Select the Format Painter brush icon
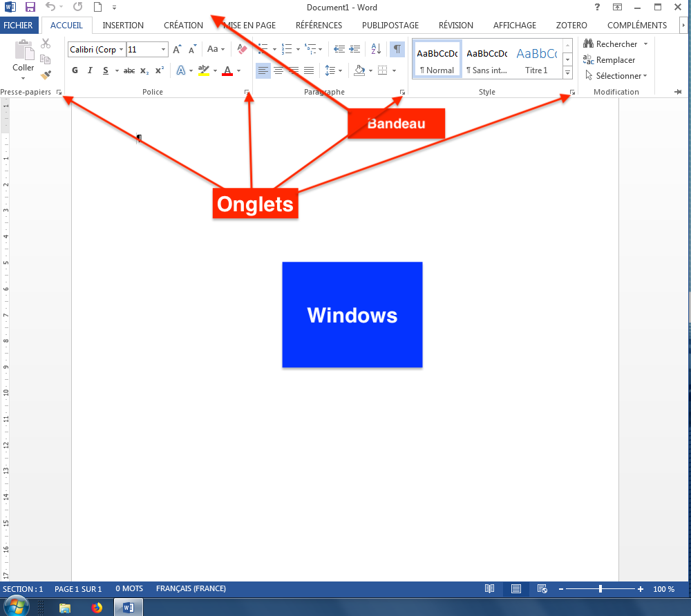The image size is (691, 616). click(46, 75)
